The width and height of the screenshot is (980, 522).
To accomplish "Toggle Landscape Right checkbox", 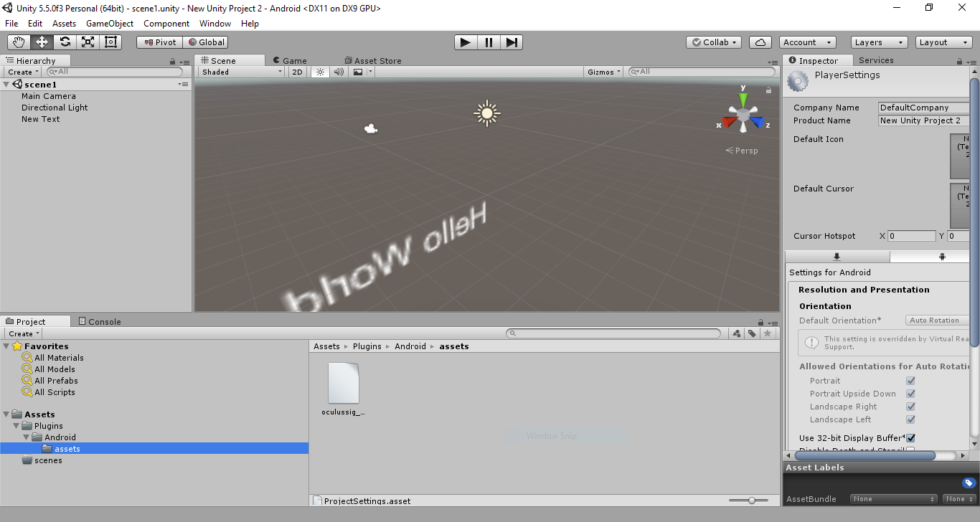I will tap(910, 407).
